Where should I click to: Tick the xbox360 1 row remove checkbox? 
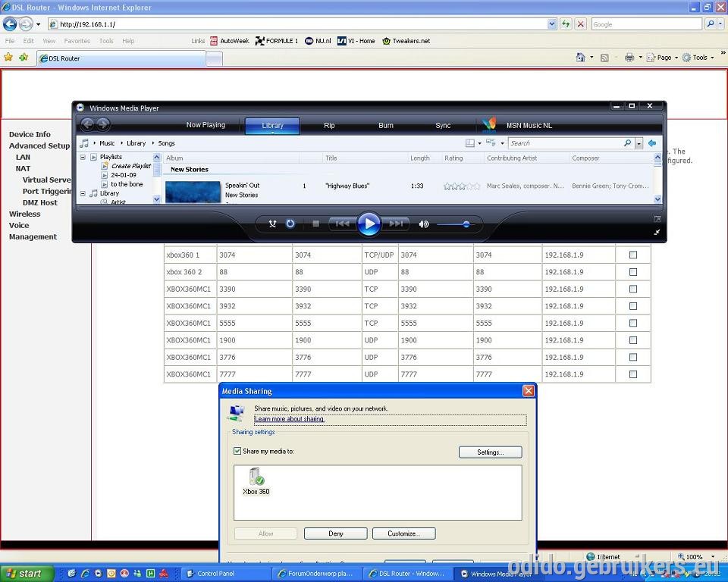(632, 255)
